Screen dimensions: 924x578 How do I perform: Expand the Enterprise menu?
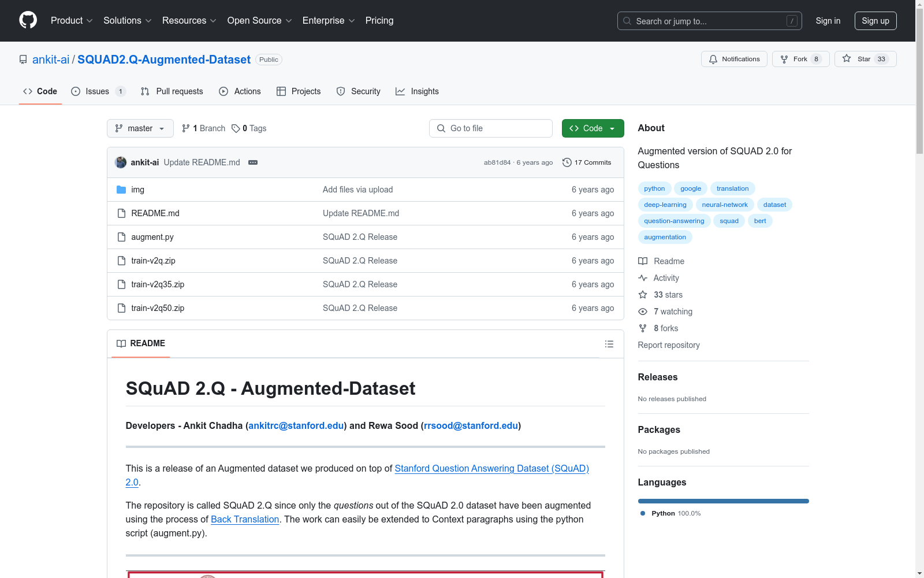point(329,21)
